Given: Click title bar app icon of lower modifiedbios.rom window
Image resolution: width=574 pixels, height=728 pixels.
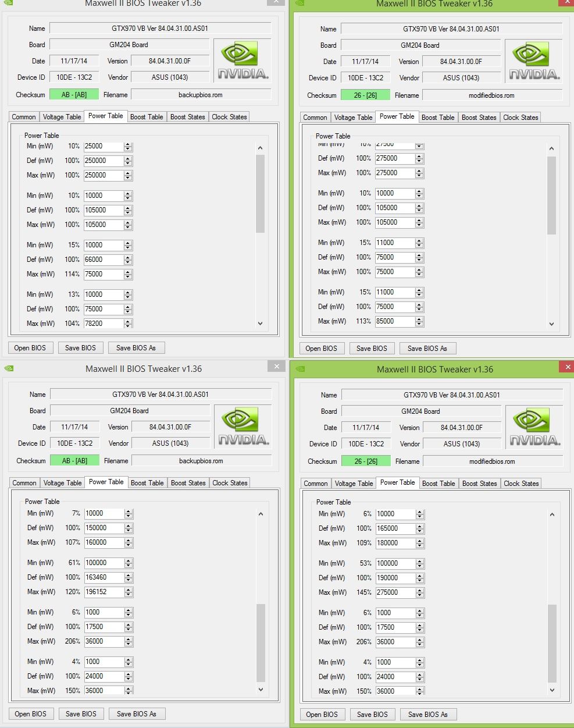Looking at the screenshot, I should click(300, 368).
